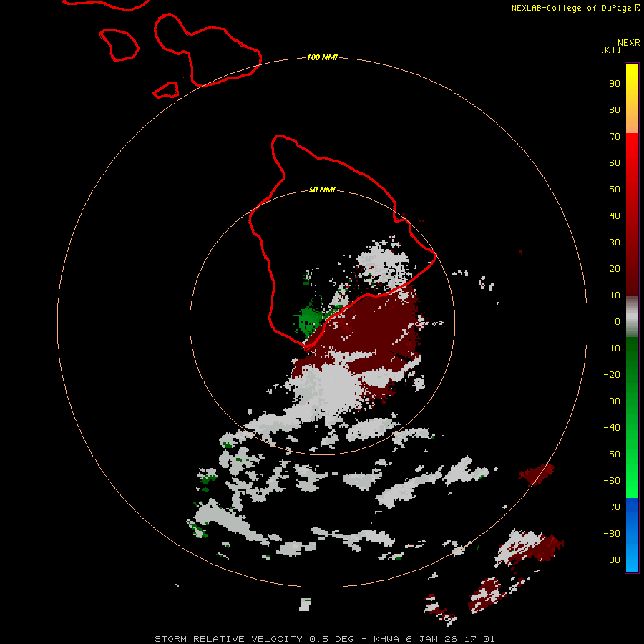Click the Lanai island outline

click(119, 45)
